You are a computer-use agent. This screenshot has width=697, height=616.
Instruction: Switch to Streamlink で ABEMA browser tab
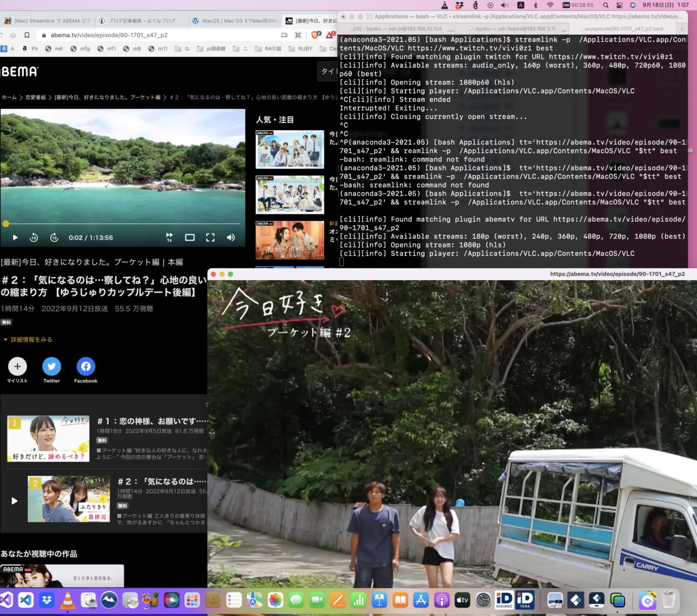coord(48,21)
